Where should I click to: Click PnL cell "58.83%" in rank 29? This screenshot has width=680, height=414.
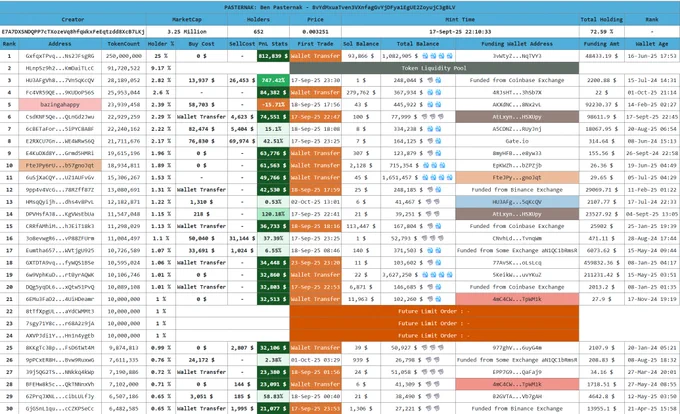pyautogui.click(x=273, y=396)
